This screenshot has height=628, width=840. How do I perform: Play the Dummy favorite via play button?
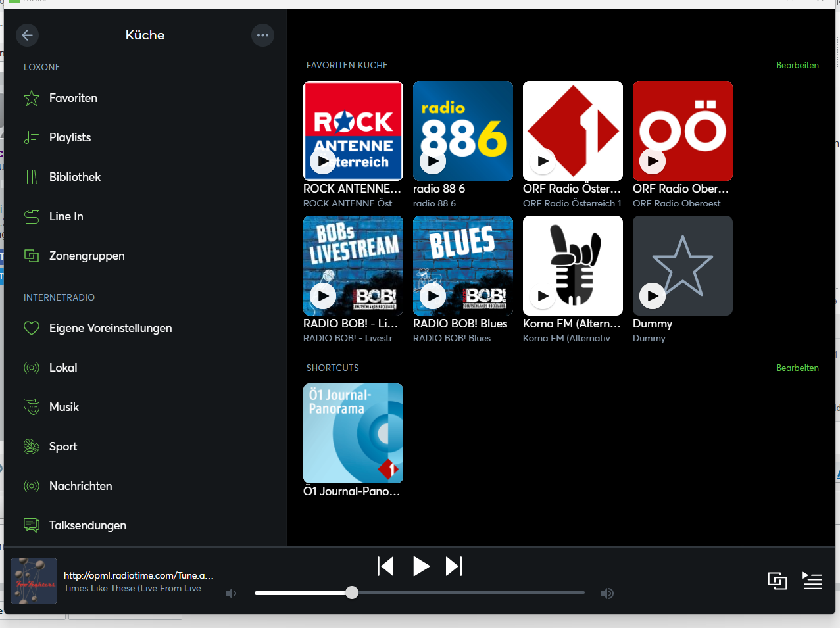coord(653,296)
